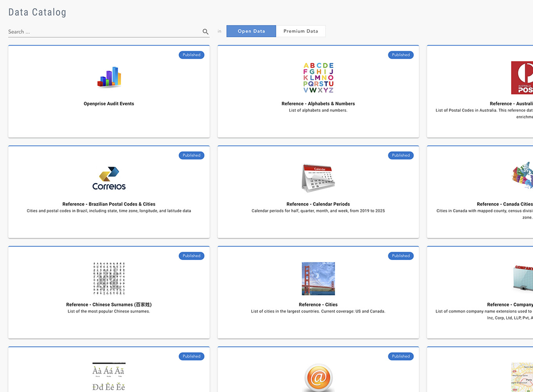The width and height of the screenshot is (533, 392).
Task: Open Reference - Canada Cities title
Action: pos(505,204)
